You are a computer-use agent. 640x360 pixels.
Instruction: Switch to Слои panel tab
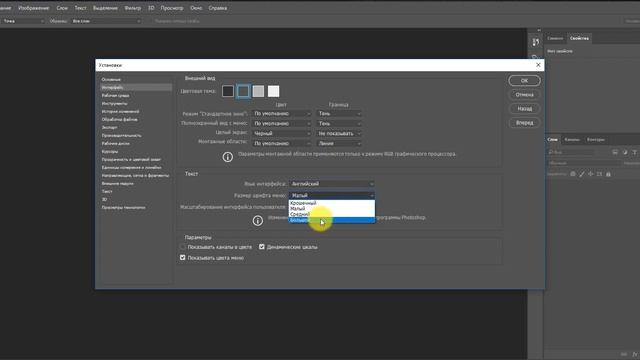[x=552, y=140]
